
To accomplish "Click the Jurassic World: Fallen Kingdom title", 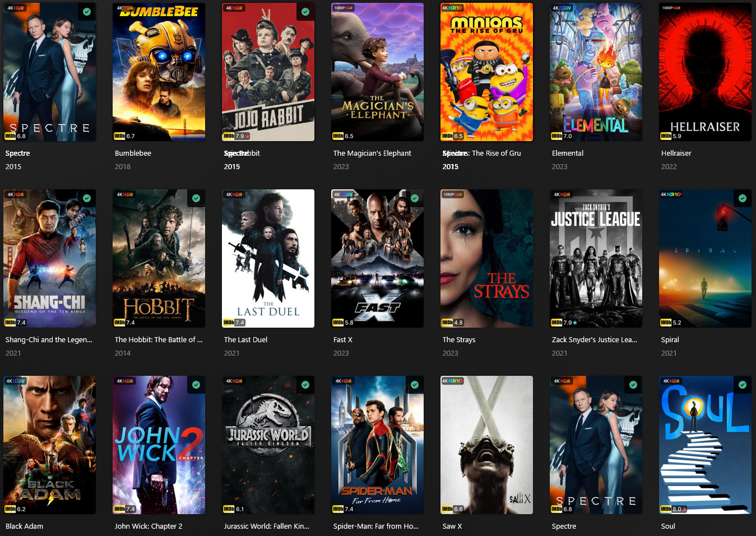I will coord(267,526).
